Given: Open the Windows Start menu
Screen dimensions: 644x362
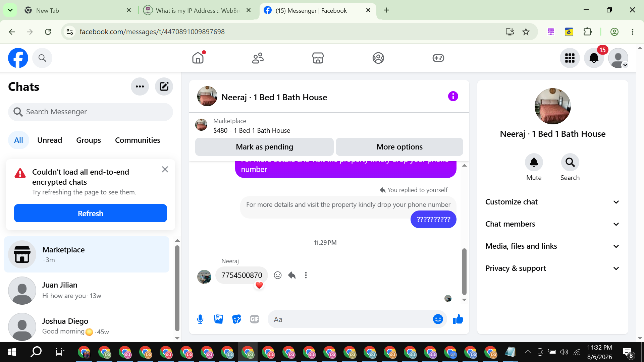Looking at the screenshot, I should point(12,352).
